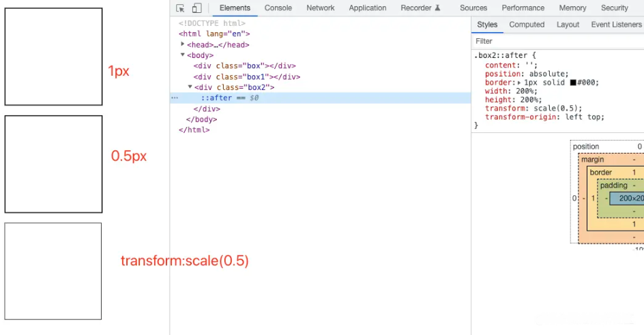The height and width of the screenshot is (335, 644).
Task: Select the ::after pseudo-element row
Action: (321, 98)
